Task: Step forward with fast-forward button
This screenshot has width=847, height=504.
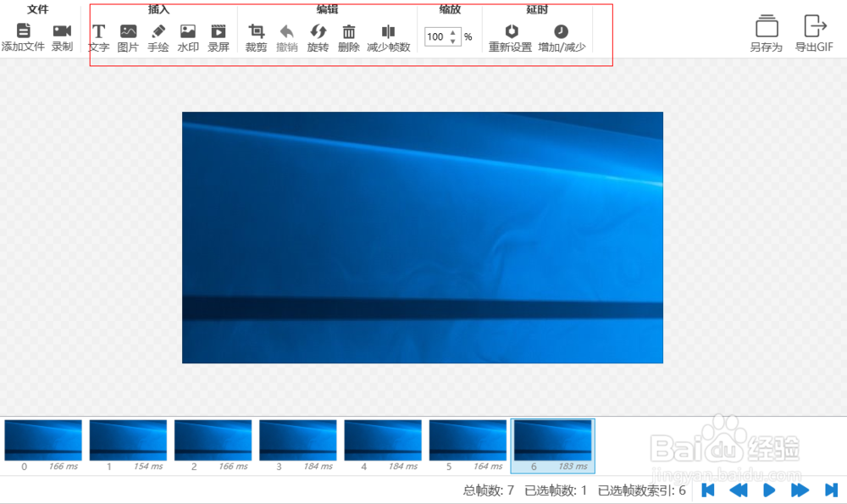Action: point(800,490)
